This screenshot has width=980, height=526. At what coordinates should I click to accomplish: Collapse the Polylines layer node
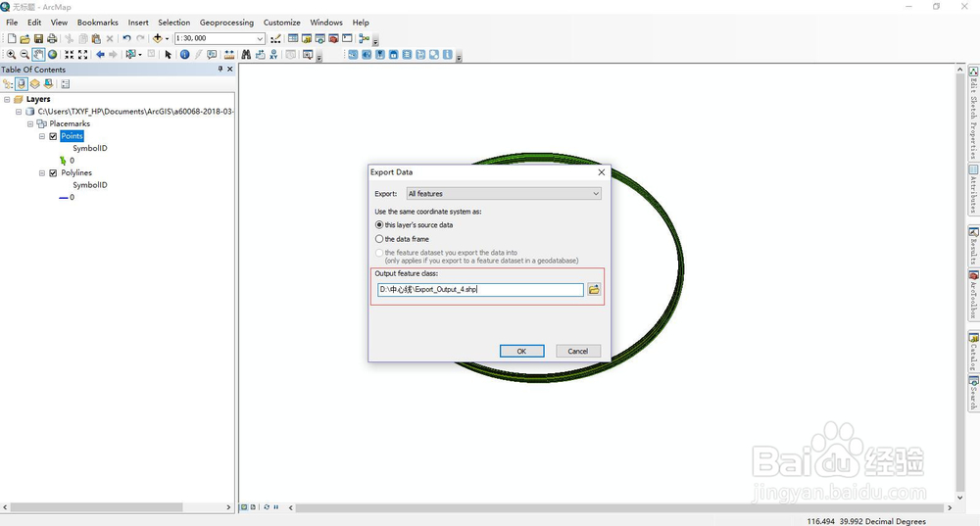[42, 173]
